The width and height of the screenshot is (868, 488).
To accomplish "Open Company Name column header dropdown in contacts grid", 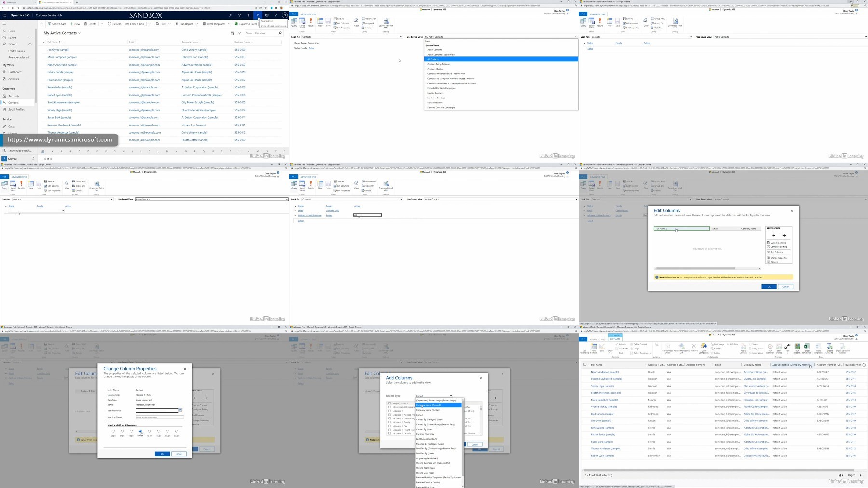I will tap(200, 42).
